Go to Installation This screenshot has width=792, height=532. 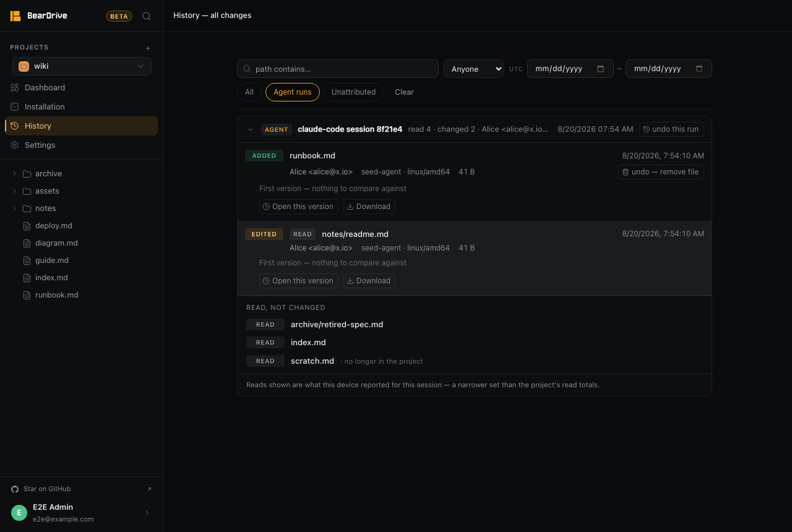81,107
